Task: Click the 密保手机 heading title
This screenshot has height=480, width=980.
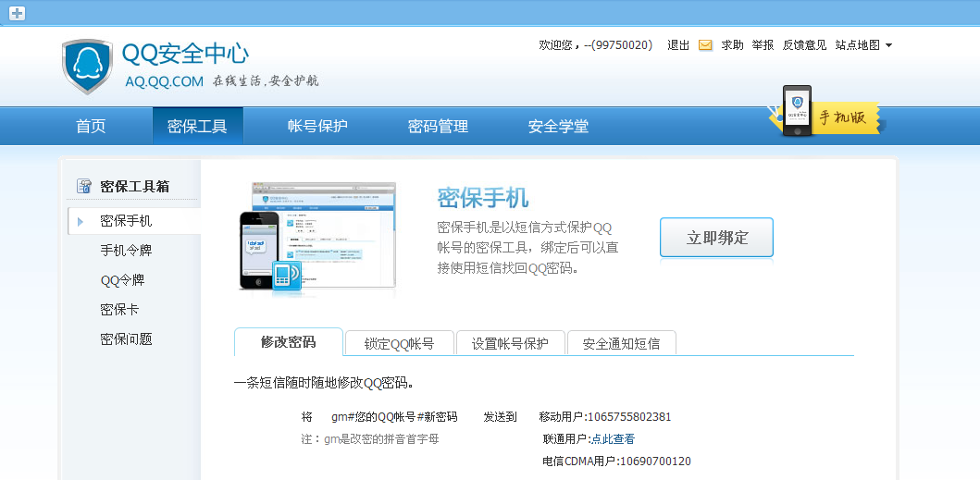Action: click(482, 198)
